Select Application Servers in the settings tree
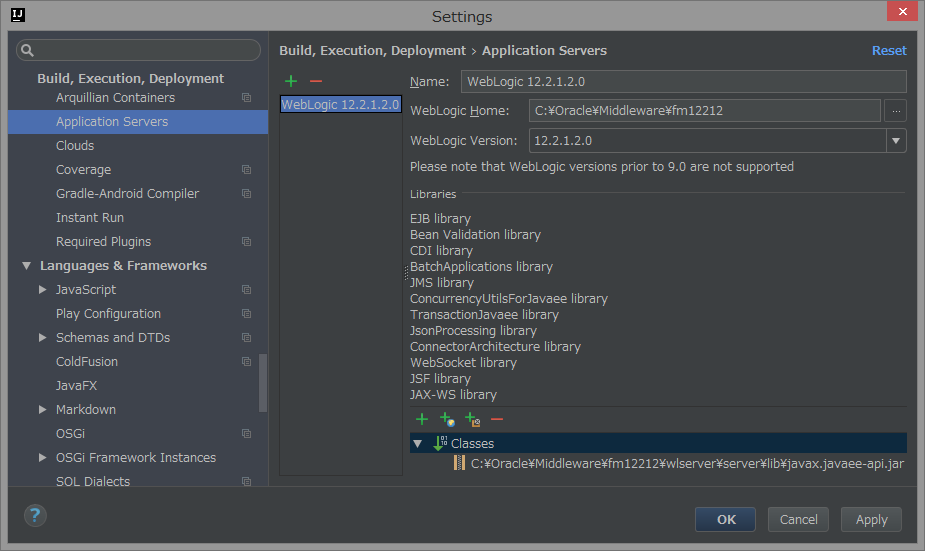925x551 pixels. click(x=138, y=122)
